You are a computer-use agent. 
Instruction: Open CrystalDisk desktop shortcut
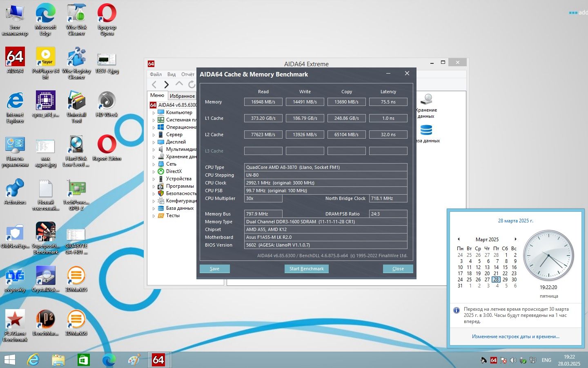[x=45, y=279]
